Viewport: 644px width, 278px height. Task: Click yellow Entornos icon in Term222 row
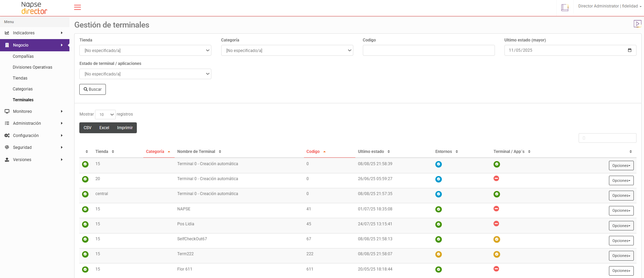pyautogui.click(x=438, y=254)
